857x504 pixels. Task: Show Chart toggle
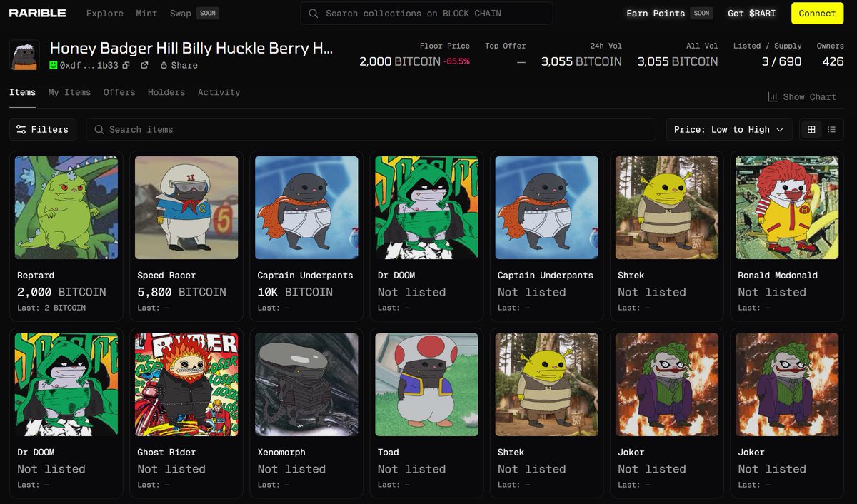801,96
